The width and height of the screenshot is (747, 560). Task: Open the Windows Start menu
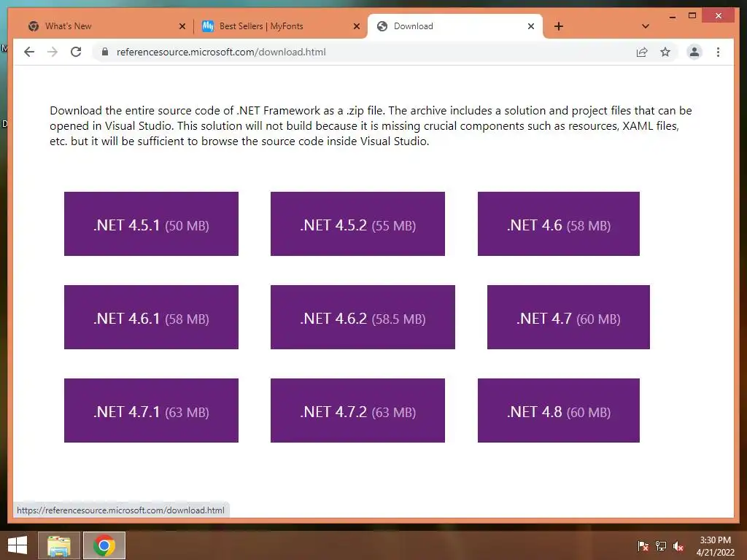(x=18, y=545)
